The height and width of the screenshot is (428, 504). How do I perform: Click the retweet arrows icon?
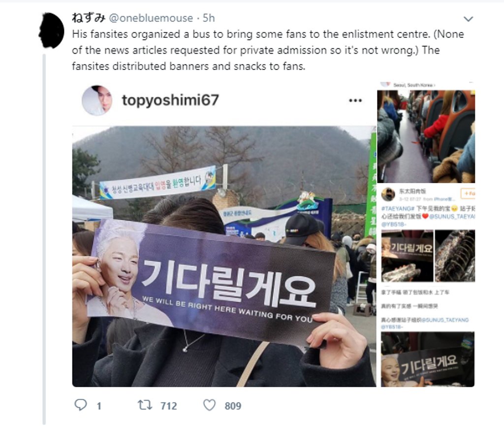click(x=145, y=405)
